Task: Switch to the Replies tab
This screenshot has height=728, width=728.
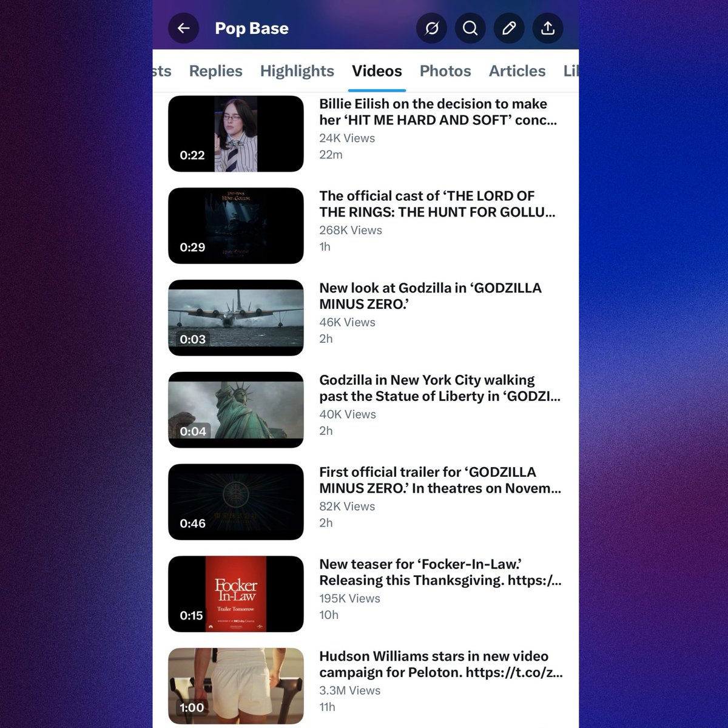Action: click(215, 71)
